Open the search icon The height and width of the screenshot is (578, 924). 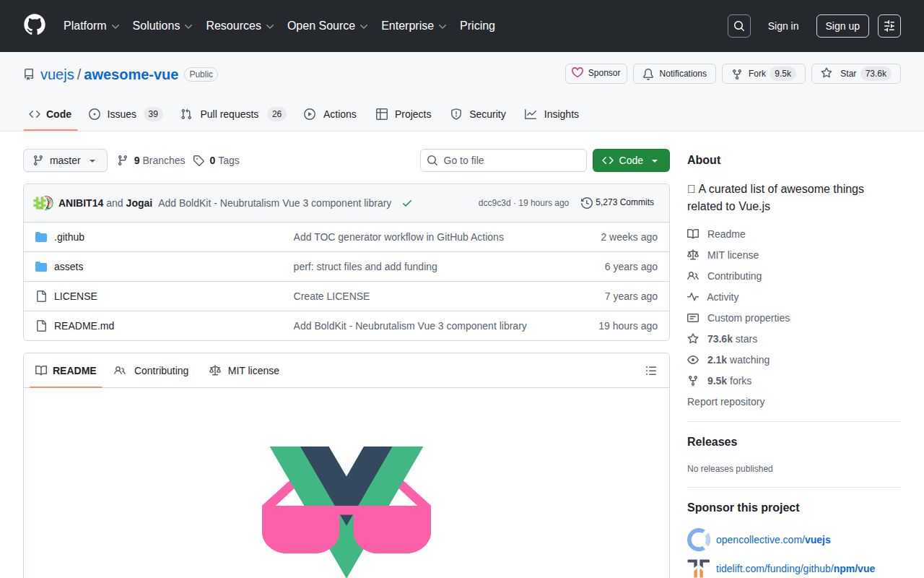(738, 26)
